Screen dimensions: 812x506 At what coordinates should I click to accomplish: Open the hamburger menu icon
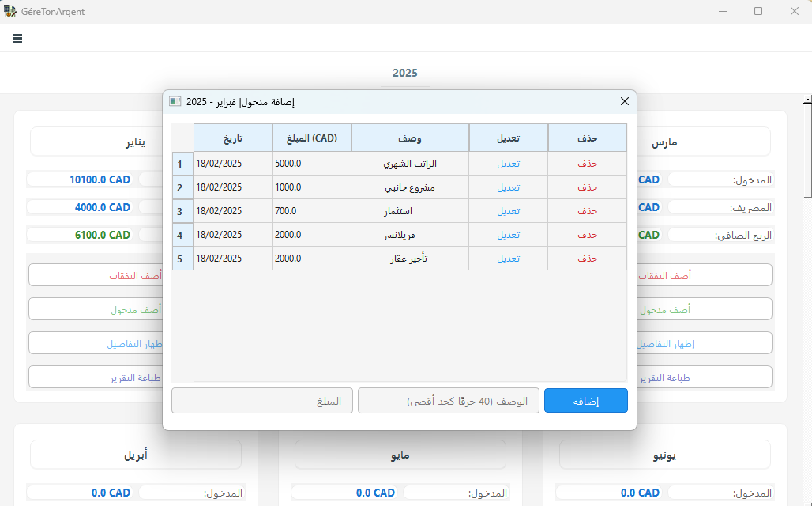tap(17, 38)
